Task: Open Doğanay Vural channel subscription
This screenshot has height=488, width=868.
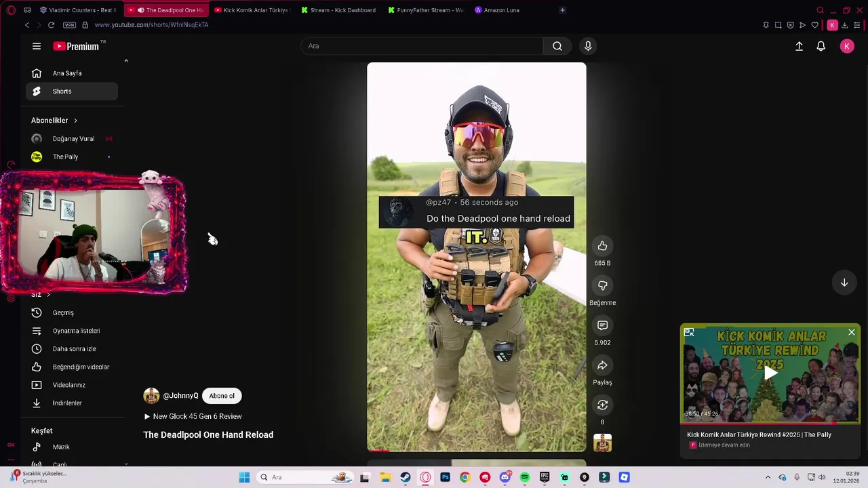Action: pyautogui.click(x=72, y=139)
